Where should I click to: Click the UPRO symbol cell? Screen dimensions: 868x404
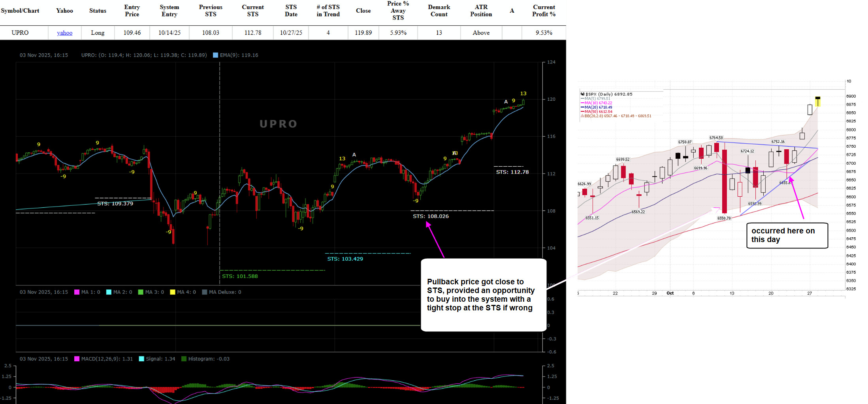[x=20, y=33]
